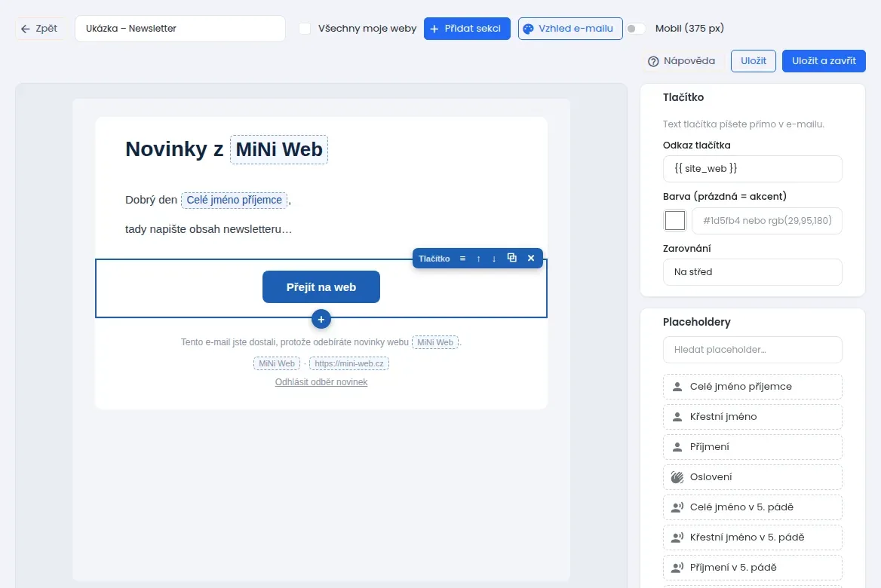Click the MiNi Web chip beside the URL chip
Viewport: 881px width, 588px height.
coord(276,363)
